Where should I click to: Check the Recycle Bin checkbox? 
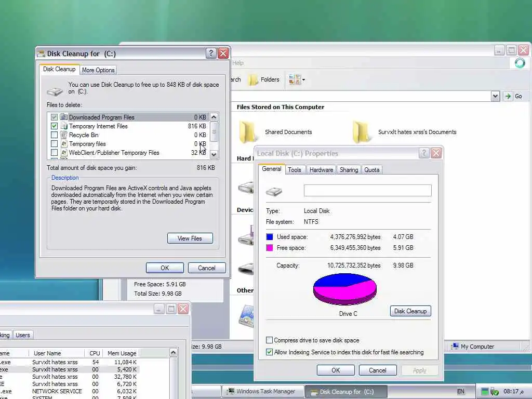[x=54, y=135]
